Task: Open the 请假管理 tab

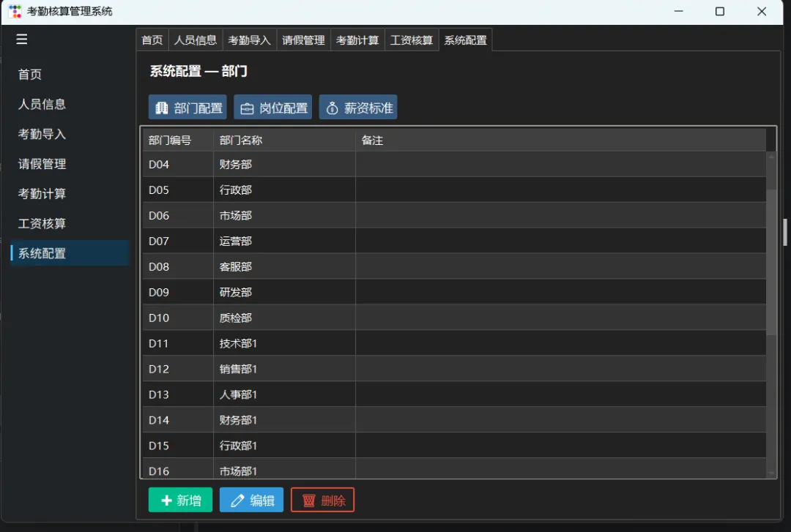Action: pos(304,40)
